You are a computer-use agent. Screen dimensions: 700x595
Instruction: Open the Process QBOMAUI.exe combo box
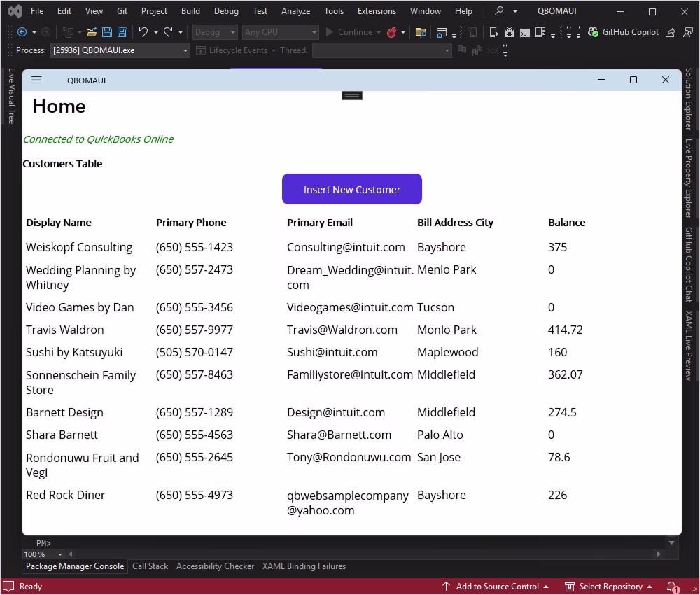click(x=120, y=50)
